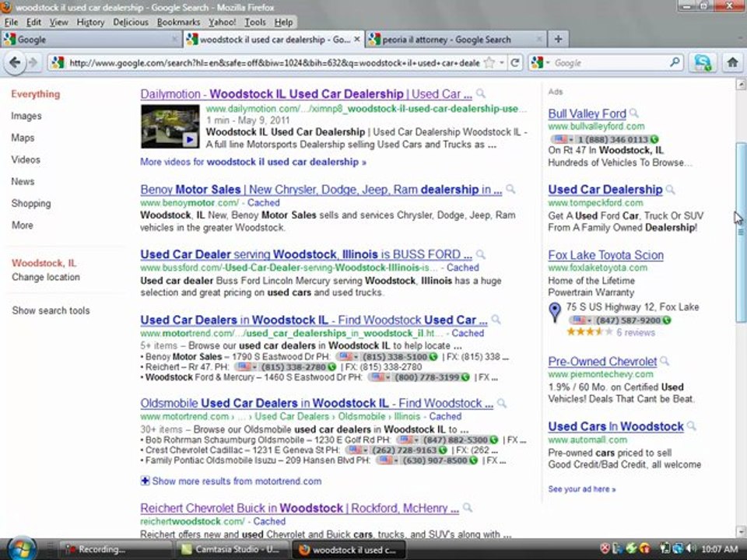The width and height of the screenshot is (747, 560).
Task: Open flag dropdown for (630) 907-8500 number
Action: (x=389, y=460)
